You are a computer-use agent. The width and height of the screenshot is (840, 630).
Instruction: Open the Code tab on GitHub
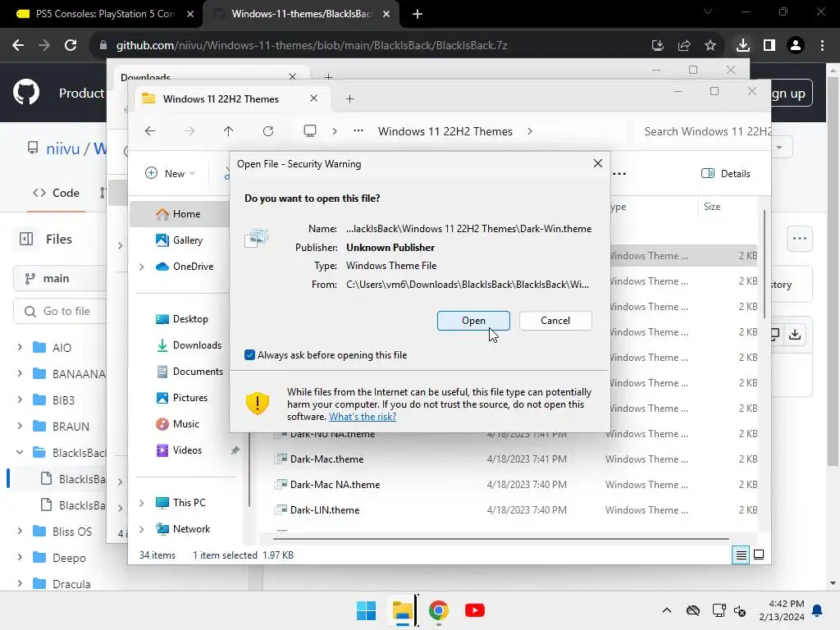[x=57, y=193]
